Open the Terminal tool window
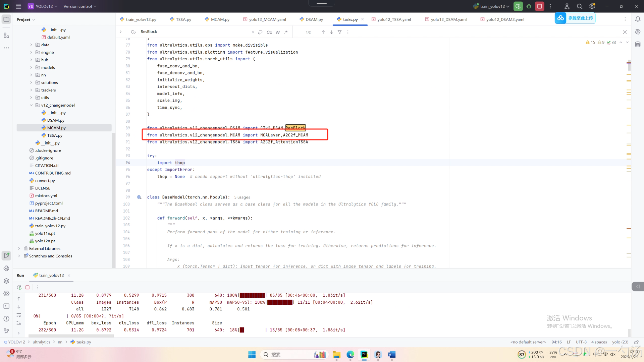644x362 pixels. point(6,306)
